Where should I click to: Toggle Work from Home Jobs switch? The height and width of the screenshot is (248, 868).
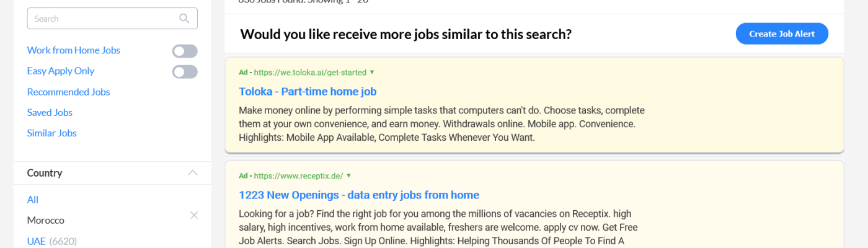pyautogui.click(x=185, y=51)
